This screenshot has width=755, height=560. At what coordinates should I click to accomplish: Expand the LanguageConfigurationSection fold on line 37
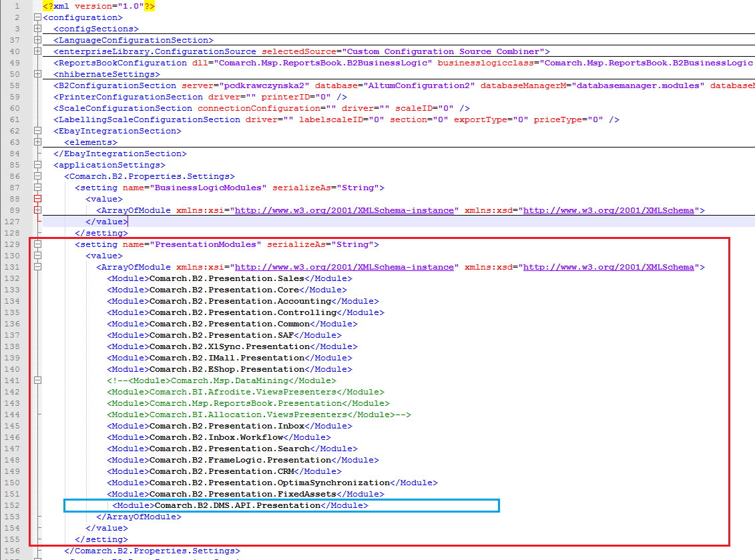(37, 40)
